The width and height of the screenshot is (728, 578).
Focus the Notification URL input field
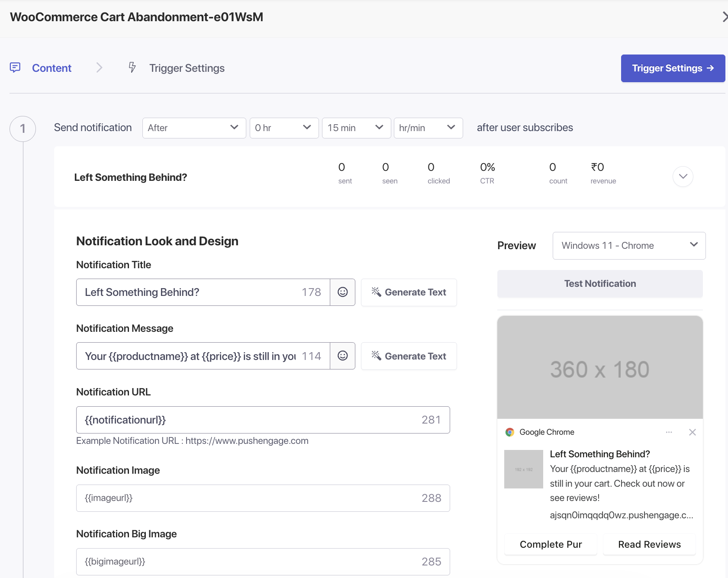pos(263,420)
